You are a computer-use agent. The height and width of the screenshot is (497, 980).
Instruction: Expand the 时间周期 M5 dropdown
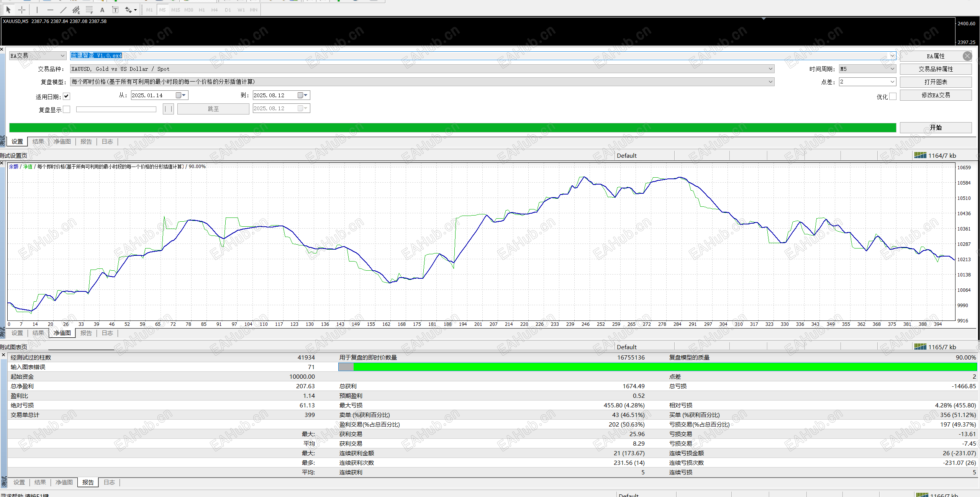click(x=892, y=69)
